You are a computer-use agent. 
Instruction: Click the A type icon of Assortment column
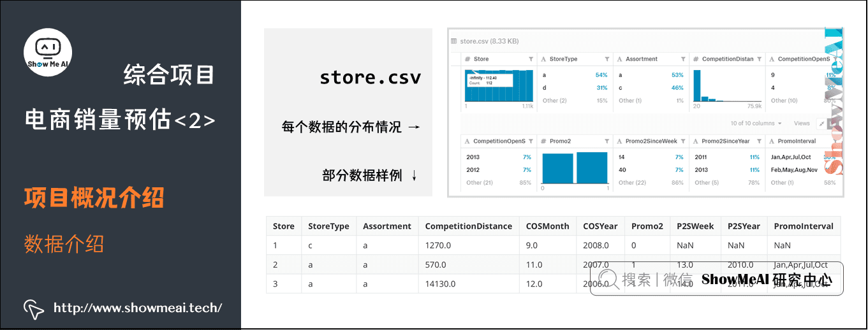point(620,59)
